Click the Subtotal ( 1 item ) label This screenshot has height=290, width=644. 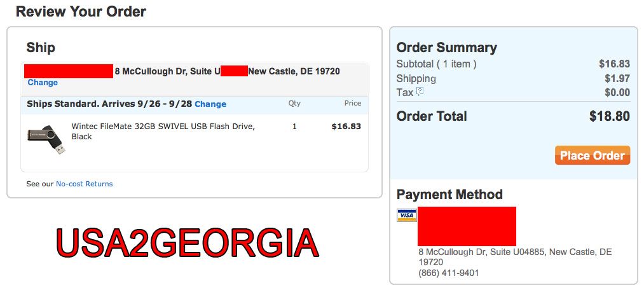click(x=436, y=64)
